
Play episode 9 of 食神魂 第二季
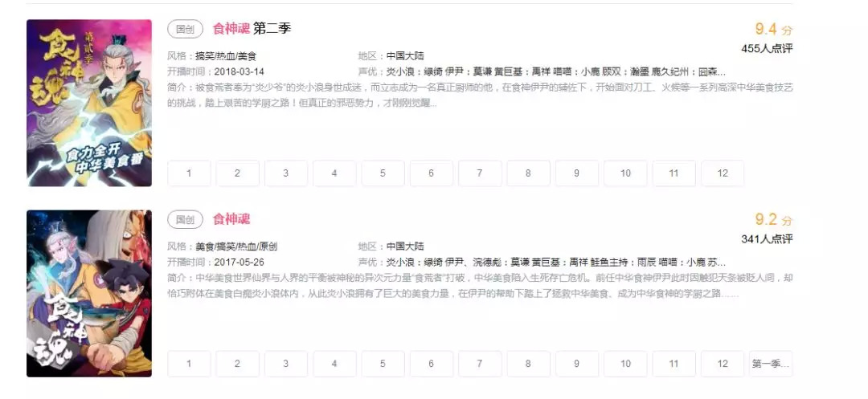(577, 173)
